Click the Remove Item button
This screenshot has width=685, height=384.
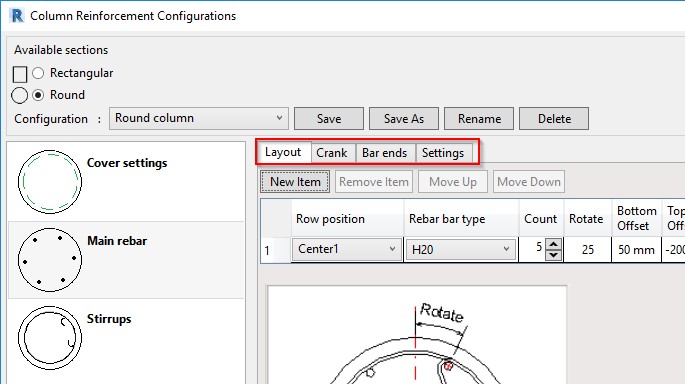pyautogui.click(x=374, y=182)
